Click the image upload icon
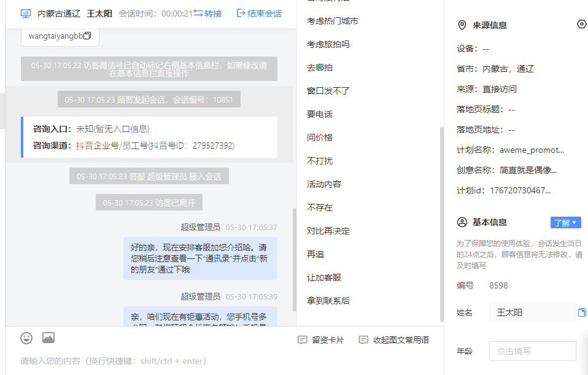 48,338
